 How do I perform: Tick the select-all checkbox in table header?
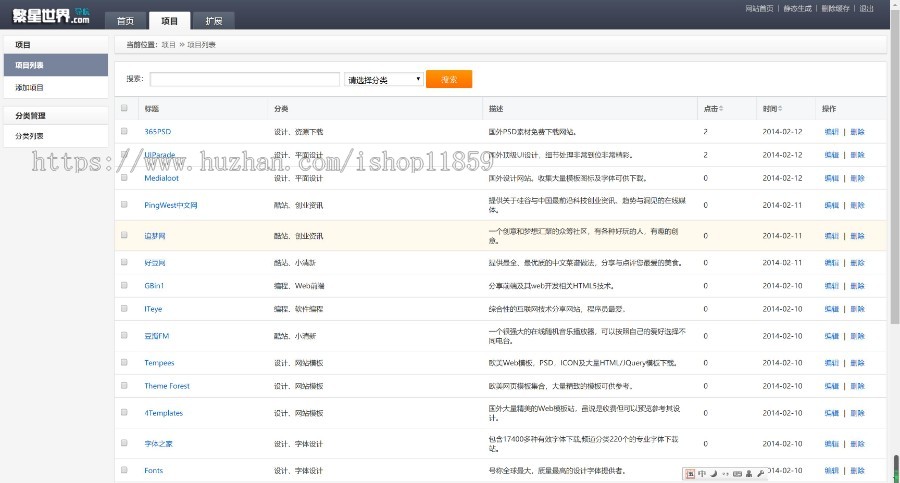point(124,108)
